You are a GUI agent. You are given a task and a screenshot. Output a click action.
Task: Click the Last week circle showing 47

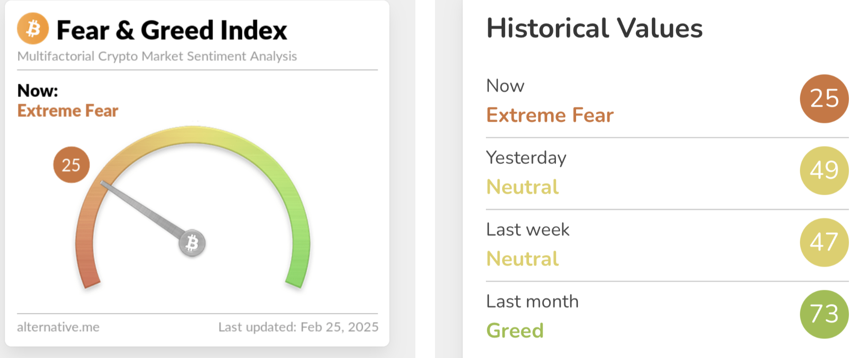pos(824,242)
